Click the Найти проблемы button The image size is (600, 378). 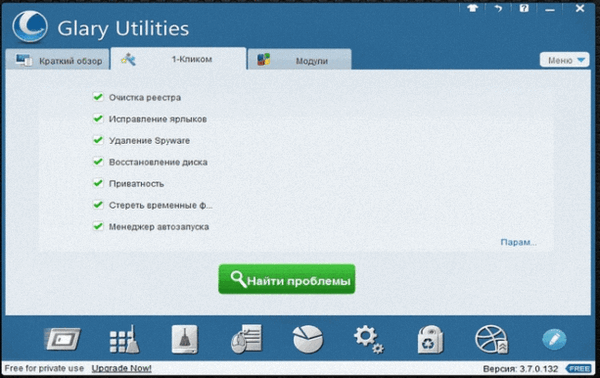tap(287, 279)
